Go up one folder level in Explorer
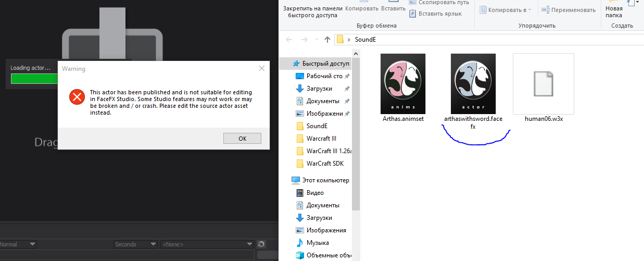This screenshot has width=644, height=261. tap(327, 39)
